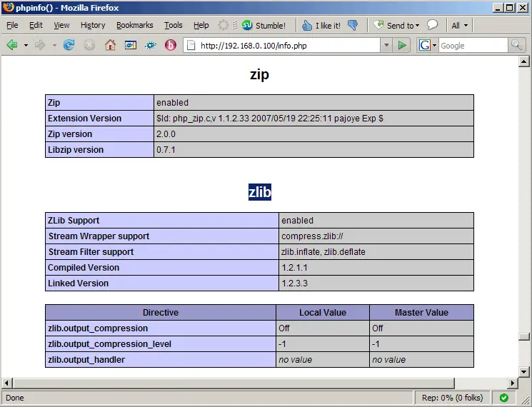This screenshot has height=407, width=532.
Task: Open the Edit menu
Action: pos(36,25)
